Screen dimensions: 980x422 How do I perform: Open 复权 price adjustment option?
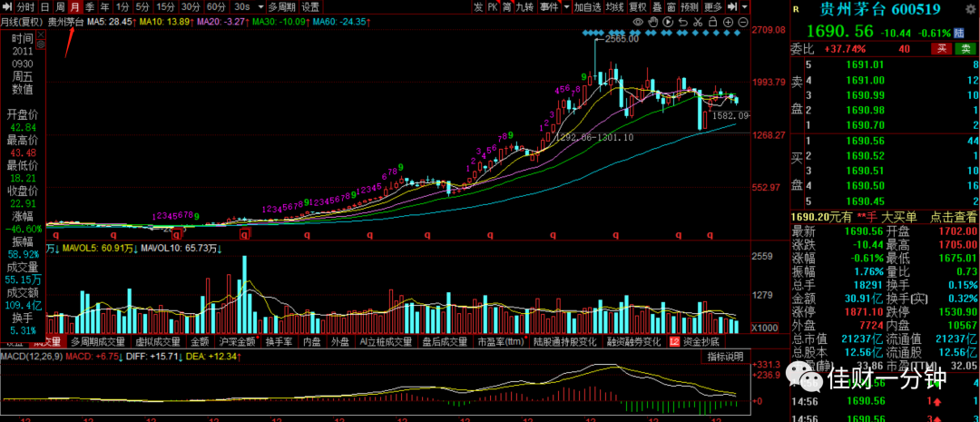[638, 7]
